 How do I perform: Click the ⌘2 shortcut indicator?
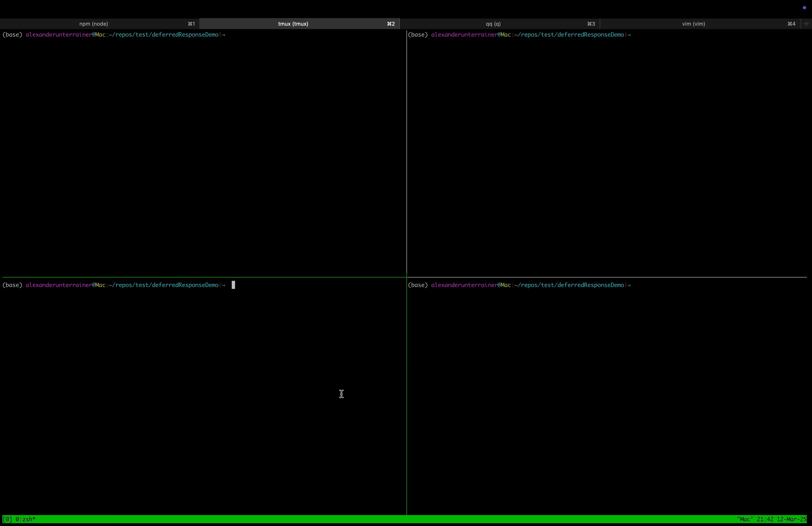391,24
